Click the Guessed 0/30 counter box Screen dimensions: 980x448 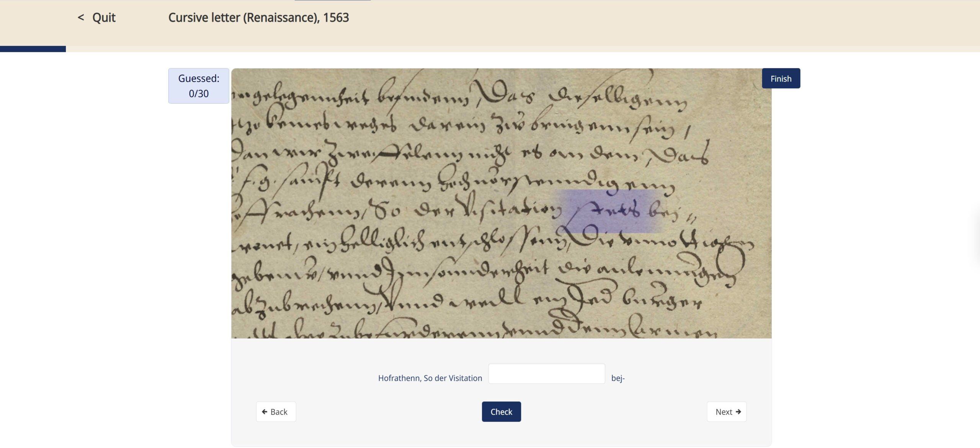[199, 86]
